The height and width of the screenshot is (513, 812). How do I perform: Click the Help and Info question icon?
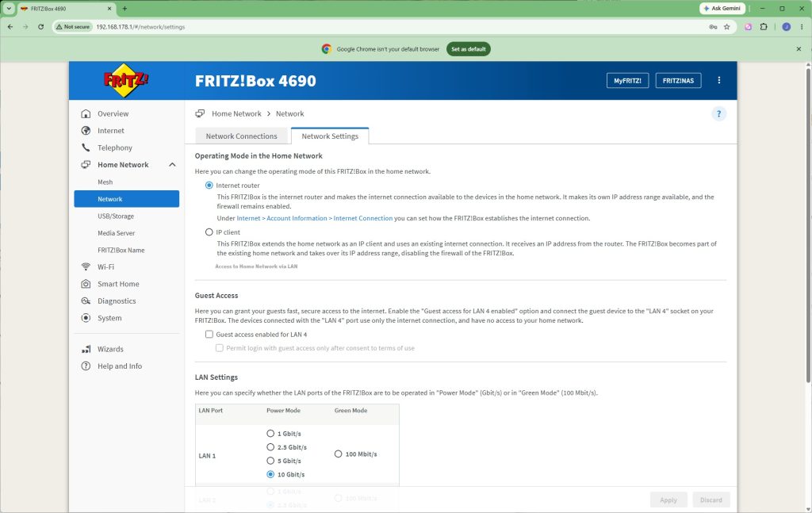[x=86, y=366]
